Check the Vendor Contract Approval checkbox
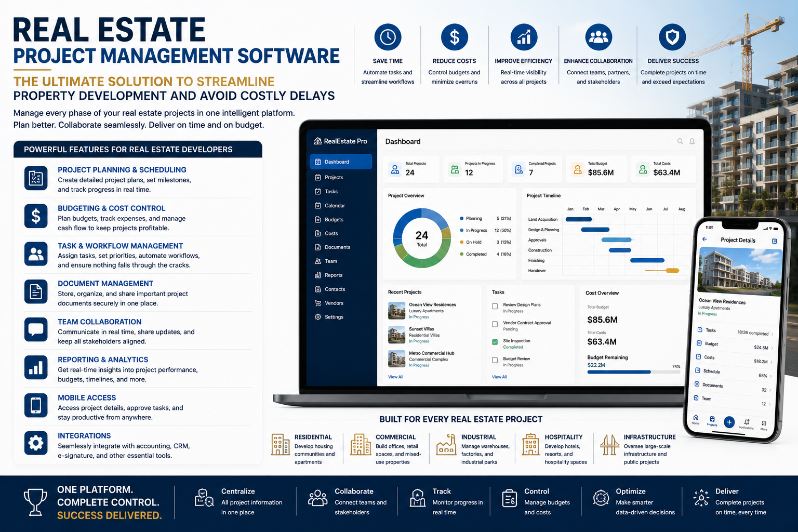Screen dimensions: 798x532 (x=495, y=324)
